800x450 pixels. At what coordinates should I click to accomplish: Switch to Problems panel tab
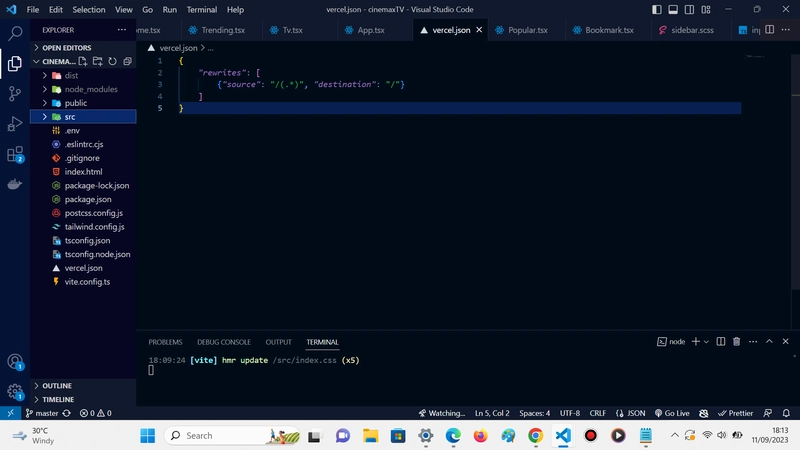pyautogui.click(x=165, y=342)
